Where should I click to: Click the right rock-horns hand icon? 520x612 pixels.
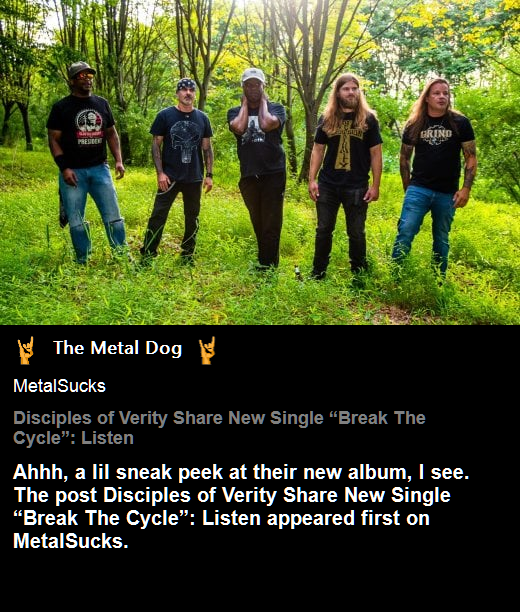tap(207, 350)
